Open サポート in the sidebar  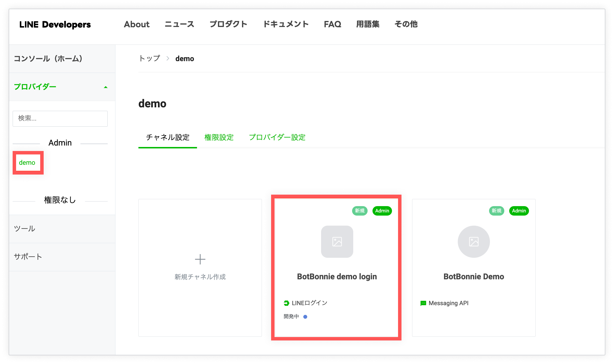pos(28,257)
